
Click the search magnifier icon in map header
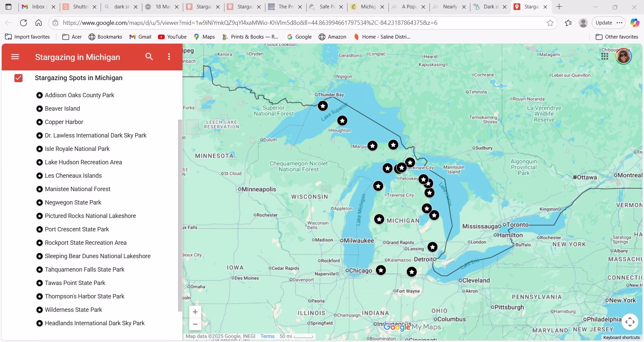pos(149,57)
